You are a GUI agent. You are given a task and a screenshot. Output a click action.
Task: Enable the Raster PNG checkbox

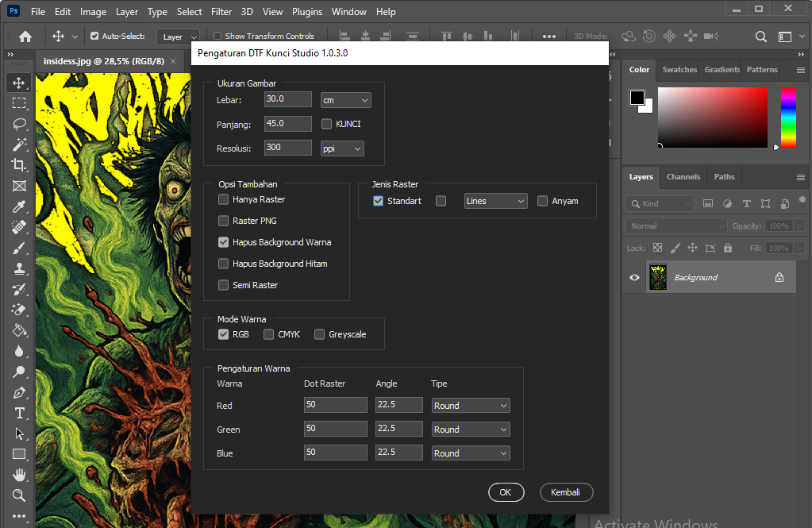pos(224,221)
